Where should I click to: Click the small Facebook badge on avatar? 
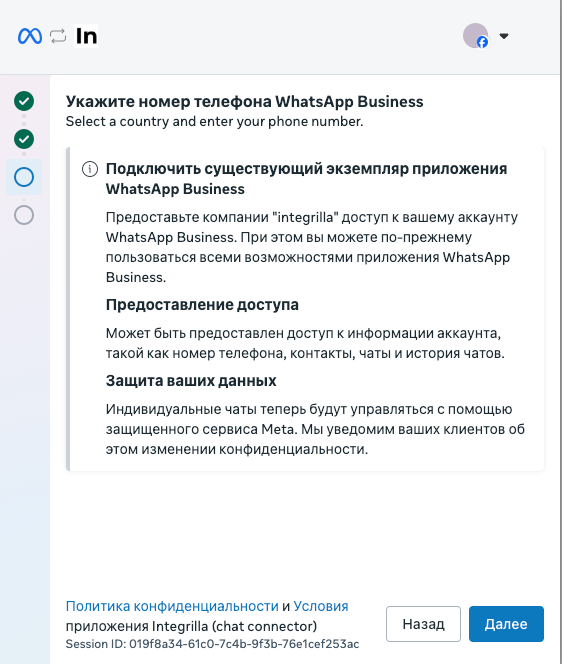pos(482,42)
